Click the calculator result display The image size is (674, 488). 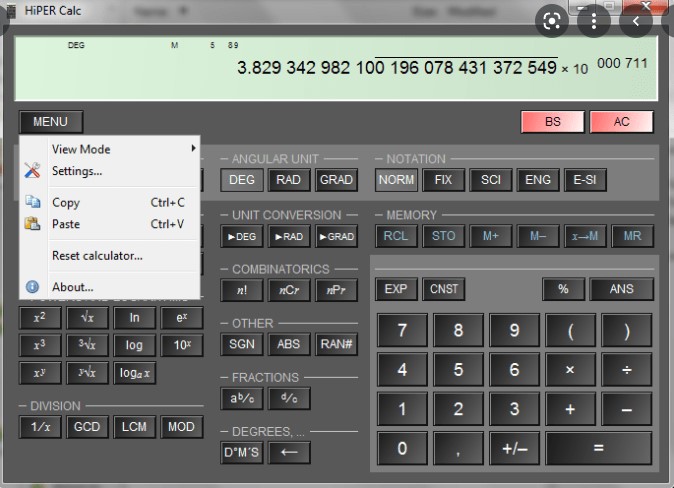(x=336, y=69)
